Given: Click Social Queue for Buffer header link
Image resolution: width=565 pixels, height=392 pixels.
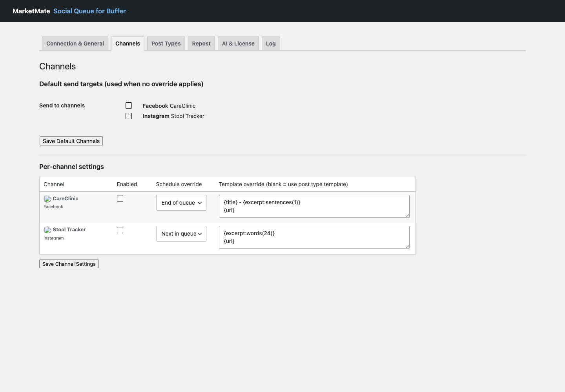Looking at the screenshot, I should pos(89,11).
